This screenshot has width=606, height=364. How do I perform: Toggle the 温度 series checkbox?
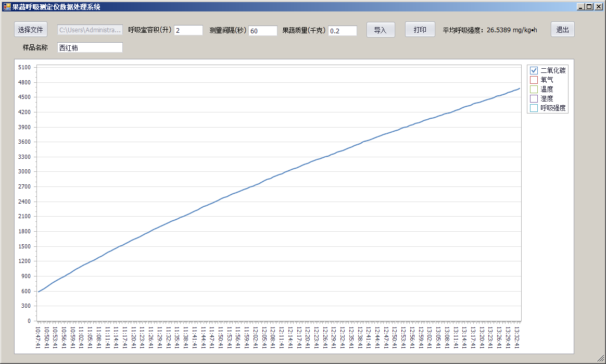click(x=534, y=89)
